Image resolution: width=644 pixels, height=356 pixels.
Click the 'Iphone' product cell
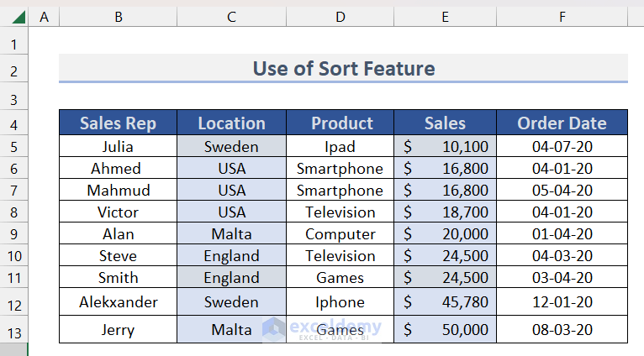click(x=340, y=302)
